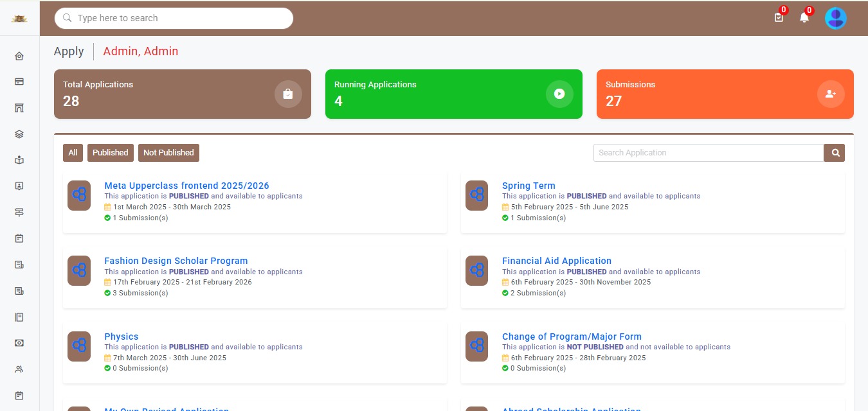Focus the Search Application field
The height and width of the screenshot is (411, 868).
point(708,153)
